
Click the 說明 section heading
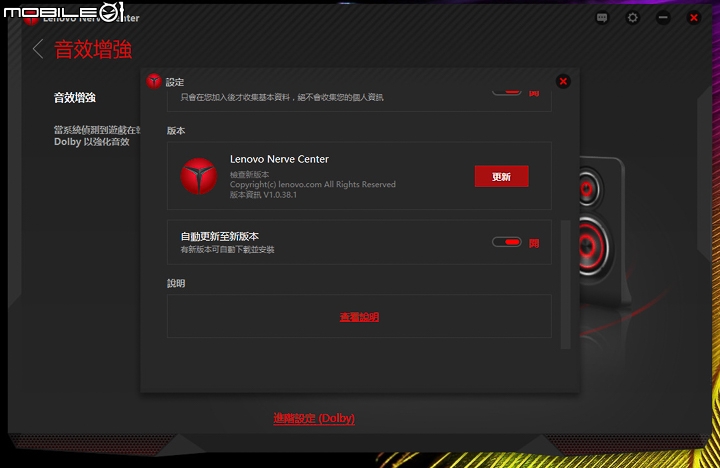coord(176,283)
